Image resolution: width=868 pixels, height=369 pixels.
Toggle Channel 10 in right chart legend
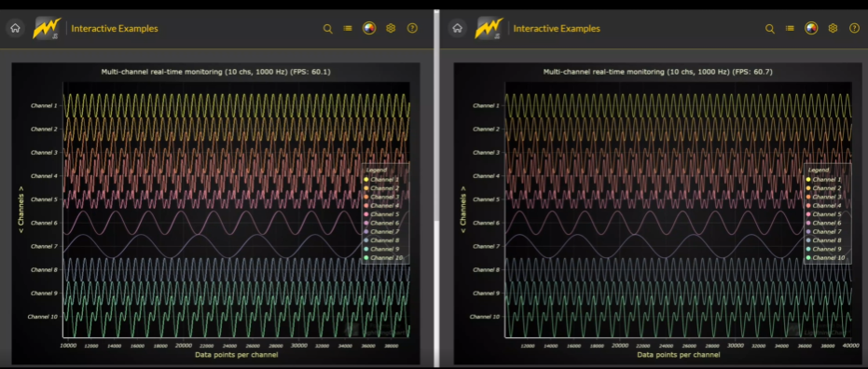point(825,258)
